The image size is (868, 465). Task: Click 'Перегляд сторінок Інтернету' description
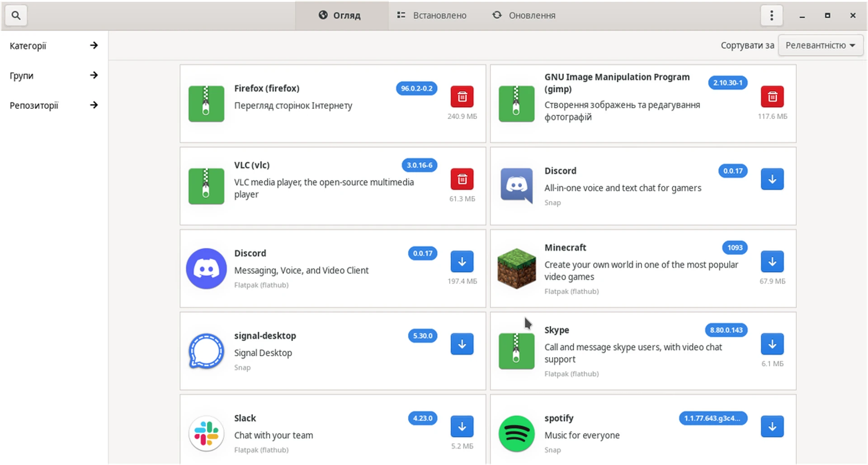click(x=293, y=106)
